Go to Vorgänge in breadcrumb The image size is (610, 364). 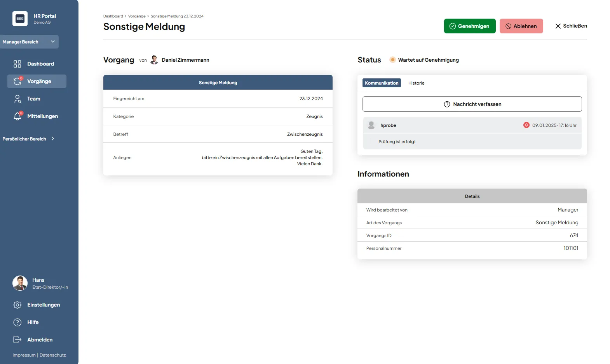click(x=137, y=16)
